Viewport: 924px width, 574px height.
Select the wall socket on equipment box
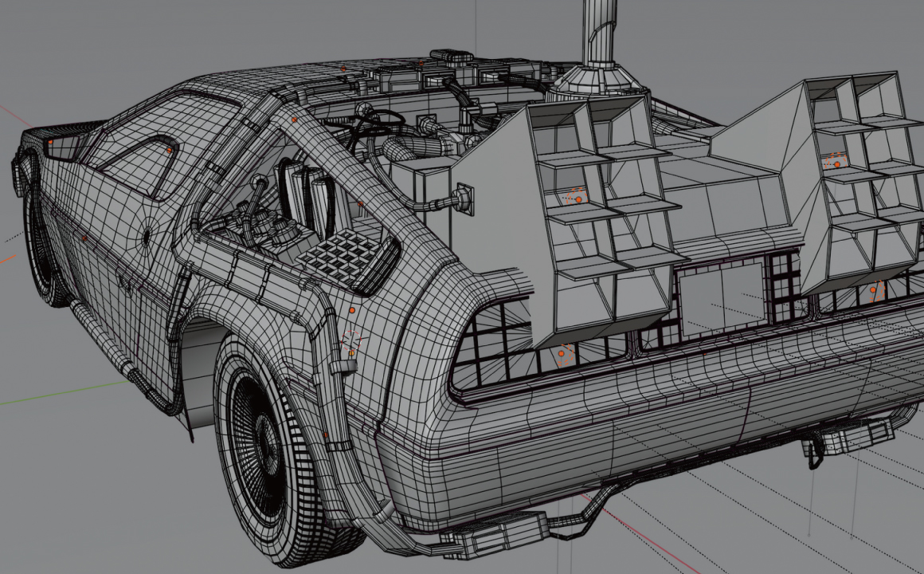[x=463, y=196]
